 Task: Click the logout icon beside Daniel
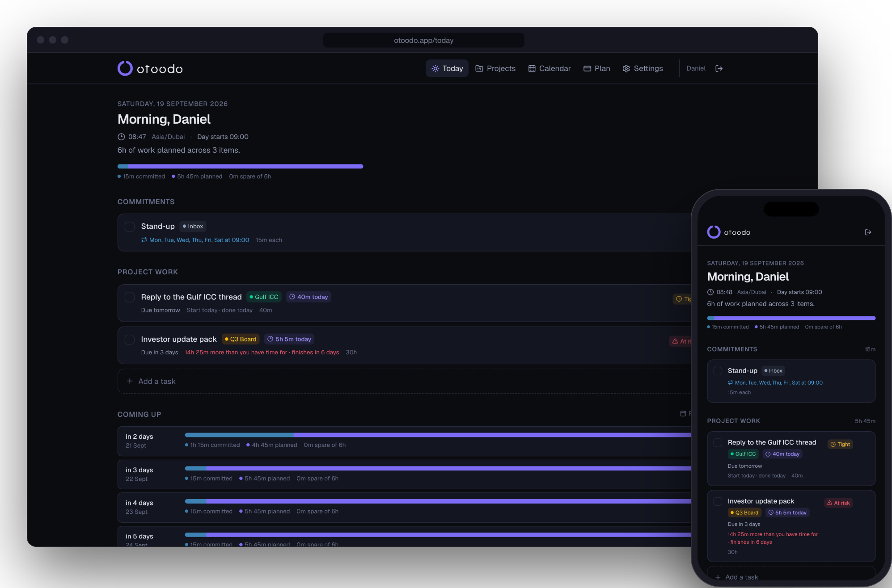[x=719, y=68]
